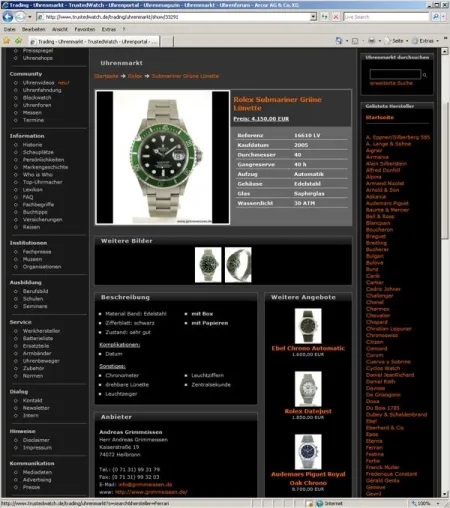Click the Stop loading red X icon
Image resolution: width=450 pixels, height=508 pixels.
tap(336, 17)
